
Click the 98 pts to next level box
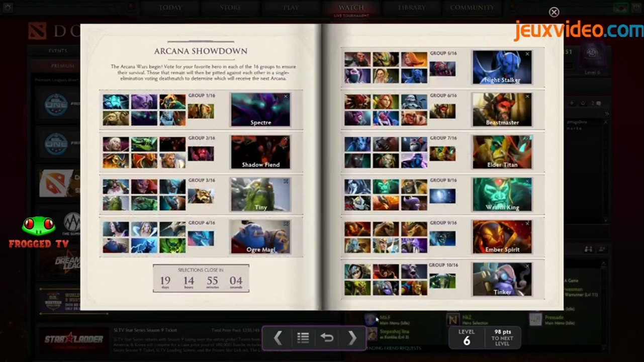tap(502, 337)
